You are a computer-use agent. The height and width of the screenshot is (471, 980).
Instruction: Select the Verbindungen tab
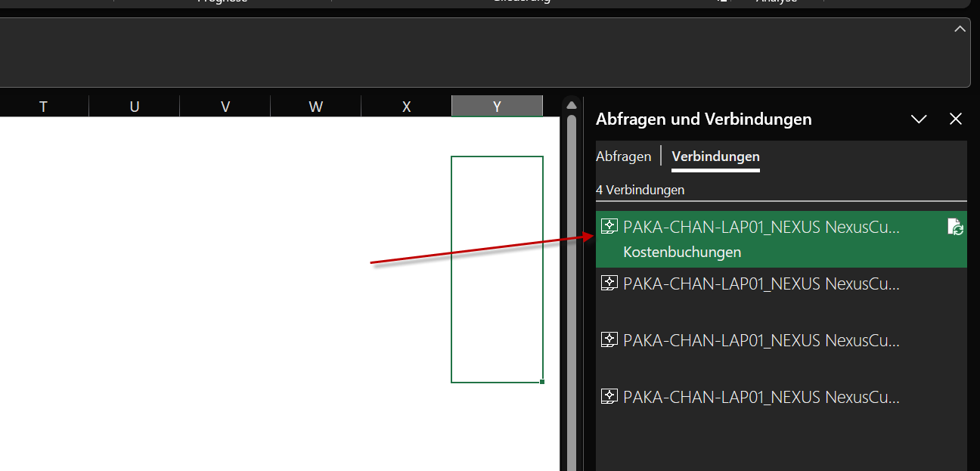715,156
